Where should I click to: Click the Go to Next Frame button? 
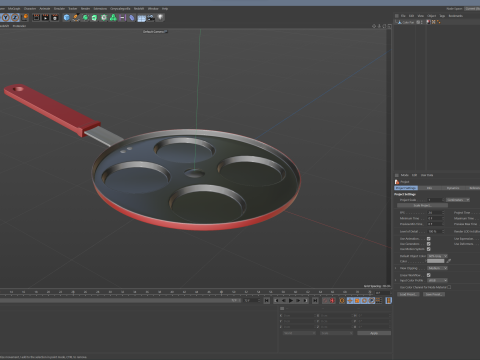coord(298,301)
